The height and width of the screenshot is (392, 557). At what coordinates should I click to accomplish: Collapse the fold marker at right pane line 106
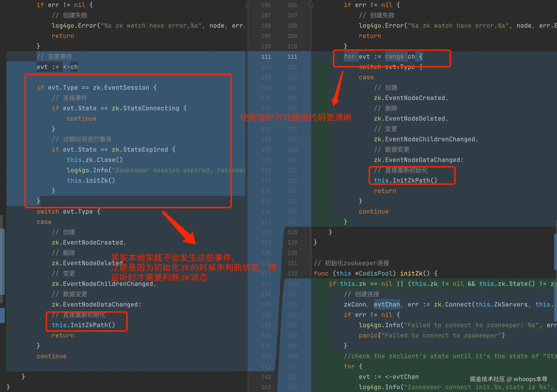tap(310, 5)
